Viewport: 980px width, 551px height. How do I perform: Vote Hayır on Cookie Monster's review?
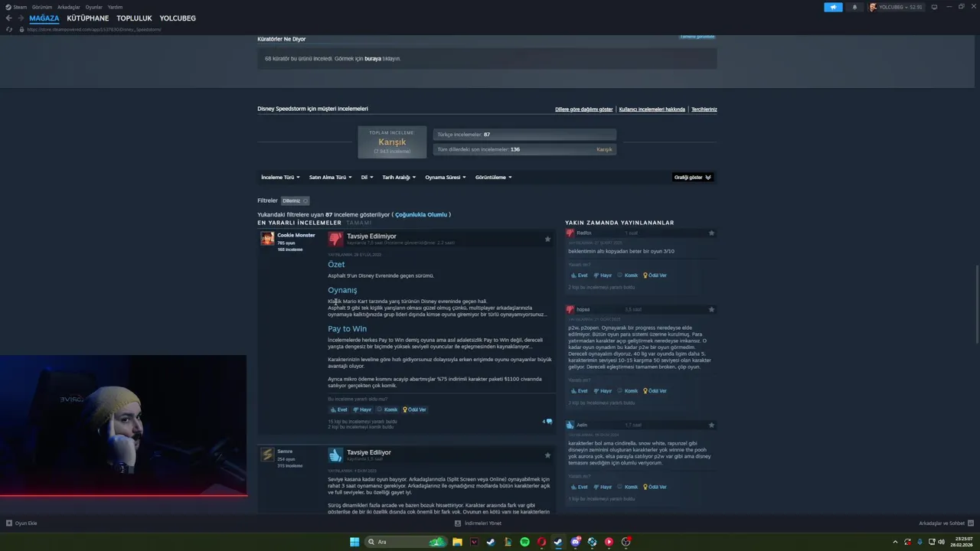point(362,409)
